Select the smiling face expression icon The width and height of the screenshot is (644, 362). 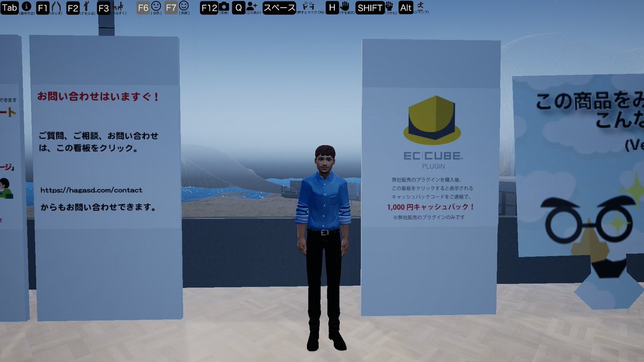coord(184,6)
